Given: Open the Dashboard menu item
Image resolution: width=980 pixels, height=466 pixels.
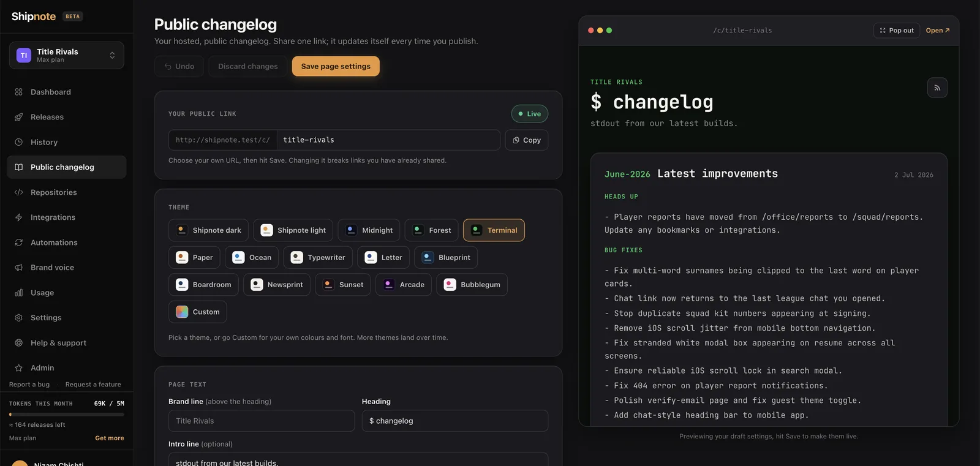Looking at the screenshot, I should tap(66, 92).
